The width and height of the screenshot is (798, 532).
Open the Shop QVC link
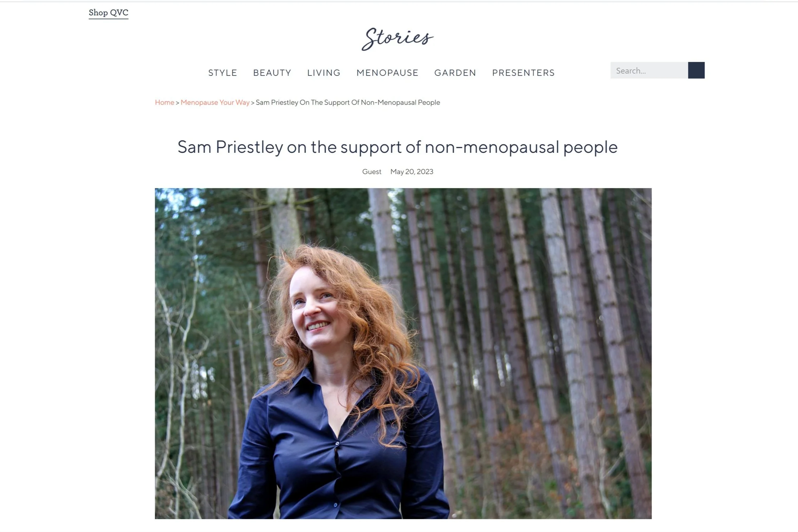pyautogui.click(x=108, y=13)
